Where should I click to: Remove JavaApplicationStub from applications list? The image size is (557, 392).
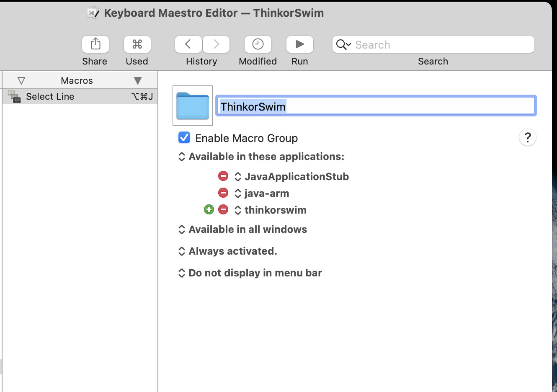(223, 176)
